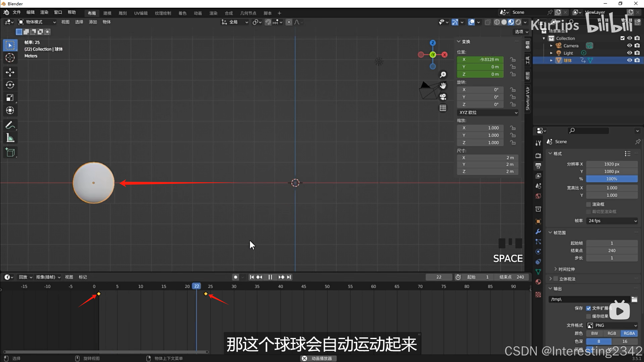Screen dimensions: 644x362
Task: Uncheck the 文件扩展名 checkbox
Action: click(x=588, y=308)
